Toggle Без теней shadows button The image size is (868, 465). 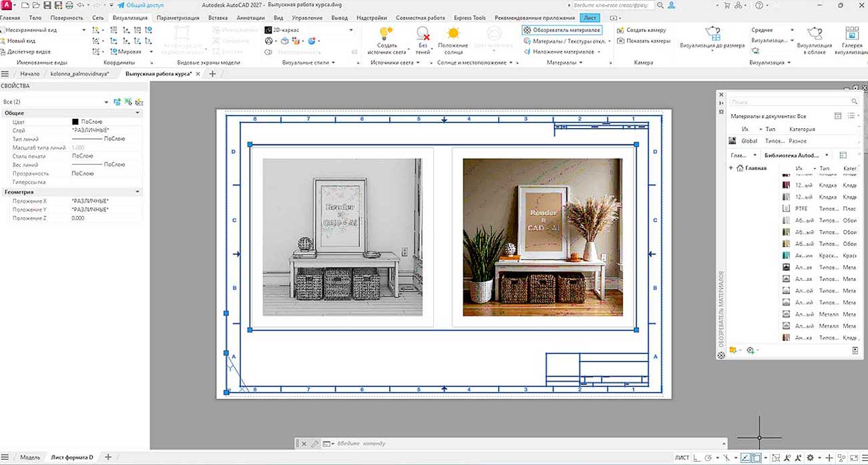(423, 40)
